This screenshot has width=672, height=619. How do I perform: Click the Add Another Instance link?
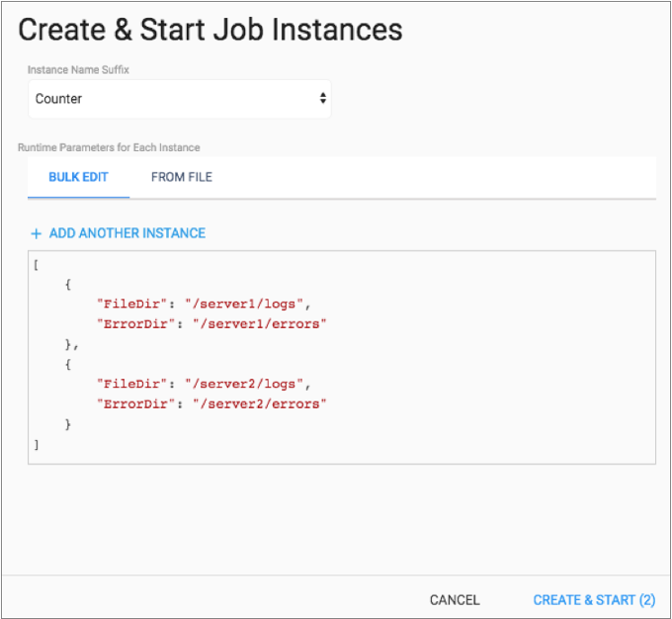pyautogui.click(x=126, y=233)
